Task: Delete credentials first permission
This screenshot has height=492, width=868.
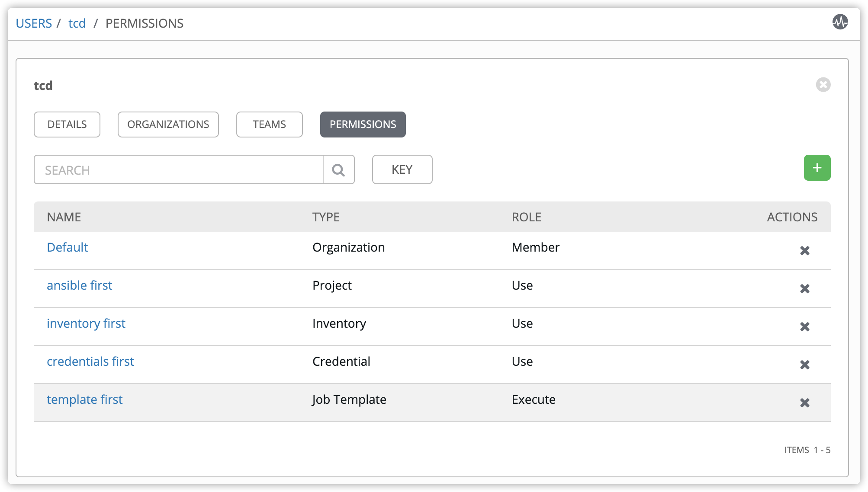Action: tap(804, 365)
